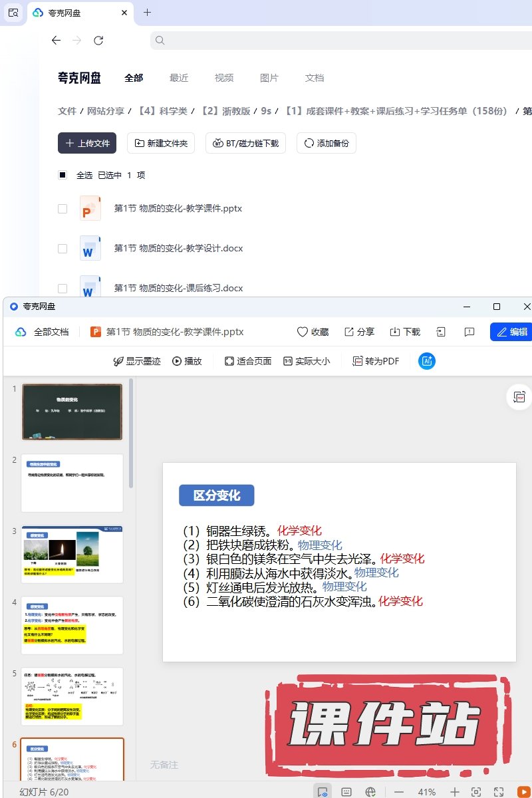Click the feedback exclamation bubble icon

pos(469,332)
